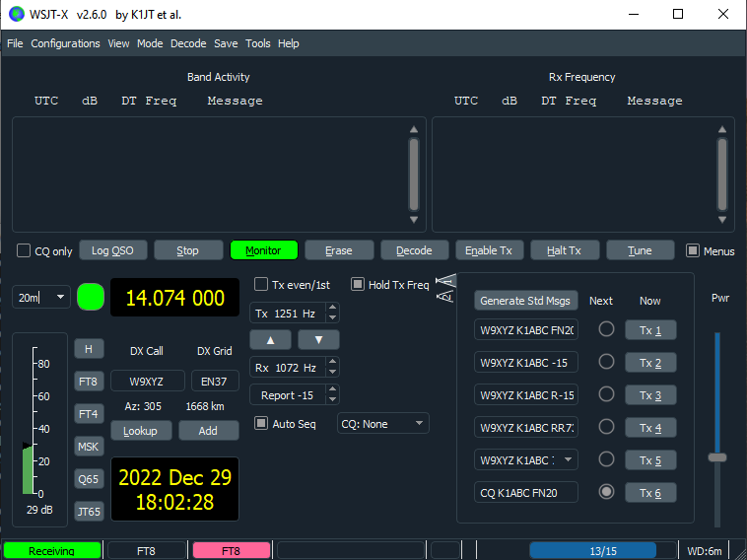This screenshot has height=560, width=747.
Task: Increase Report -15 spinner
Action: (332, 389)
